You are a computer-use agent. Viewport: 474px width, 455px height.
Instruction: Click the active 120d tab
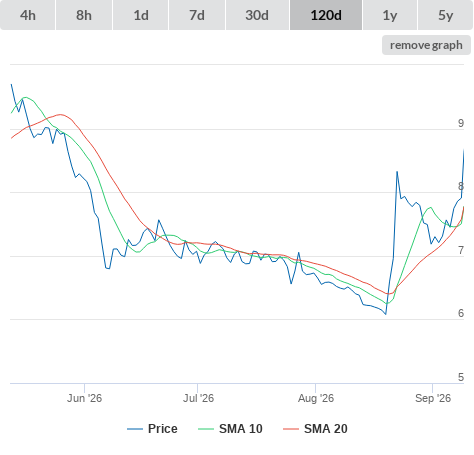(x=326, y=15)
